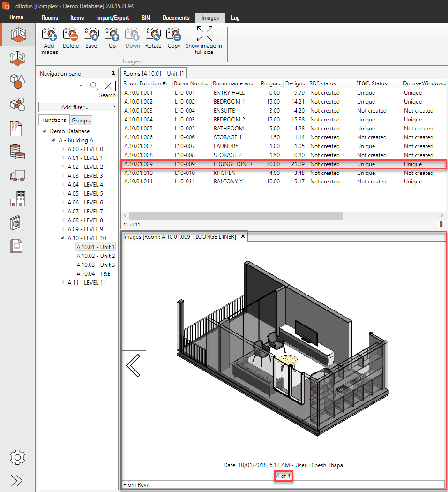Collapse the A.10 - LEVEL 10 node

click(62, 238)
